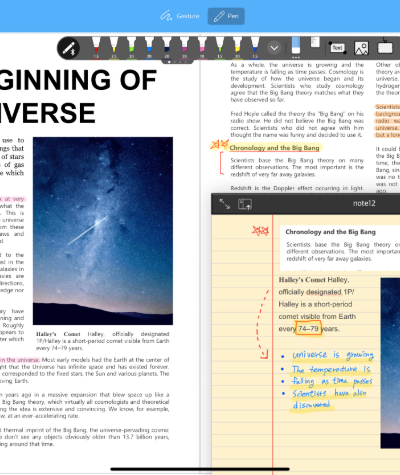This screenshot has width=400, height=475.
Task: Select the yellow pen beside the red pen
Action: click(x=114, y=48)
